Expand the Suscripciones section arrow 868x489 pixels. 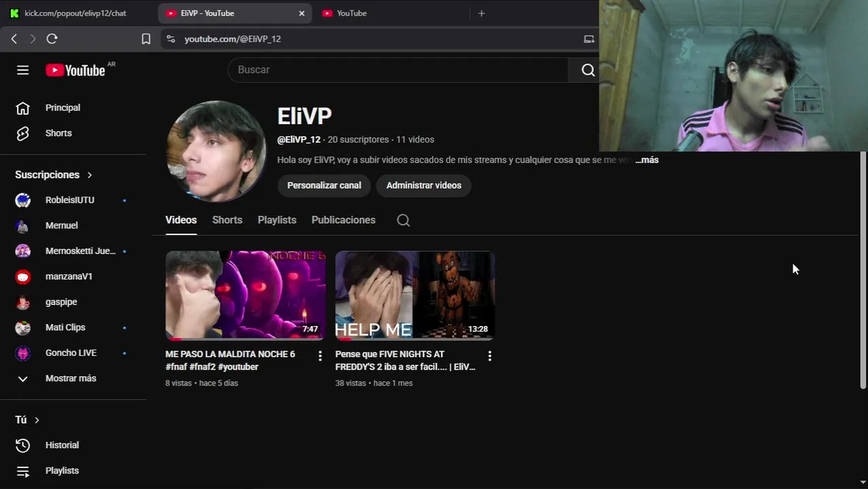89,175
